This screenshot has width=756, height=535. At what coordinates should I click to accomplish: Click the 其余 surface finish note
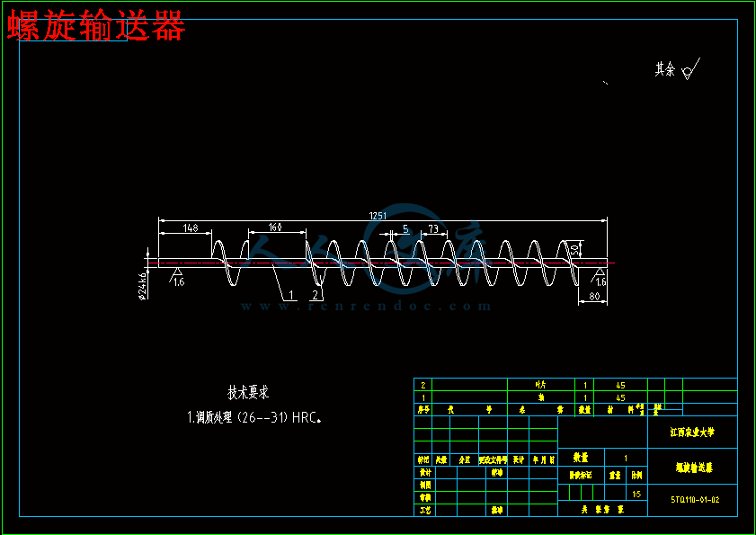[665, 69]
